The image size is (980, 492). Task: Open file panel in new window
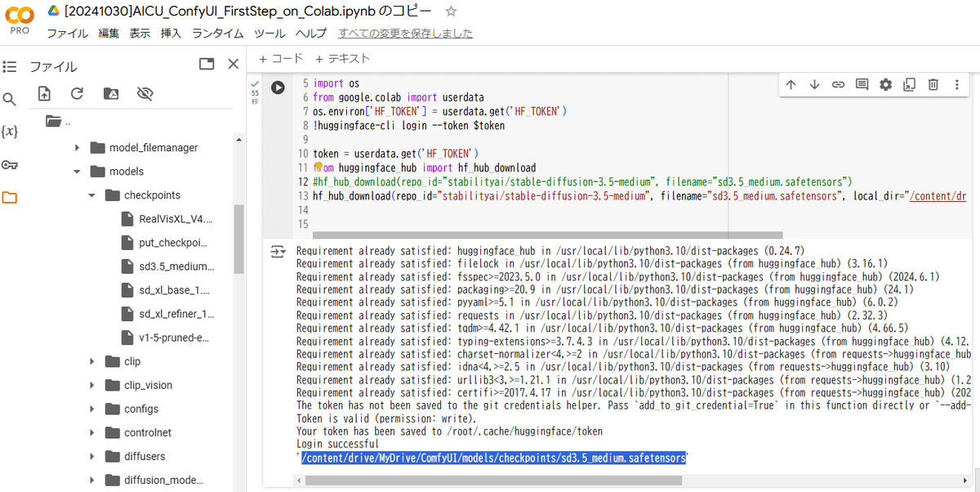(x=207, y=65)
